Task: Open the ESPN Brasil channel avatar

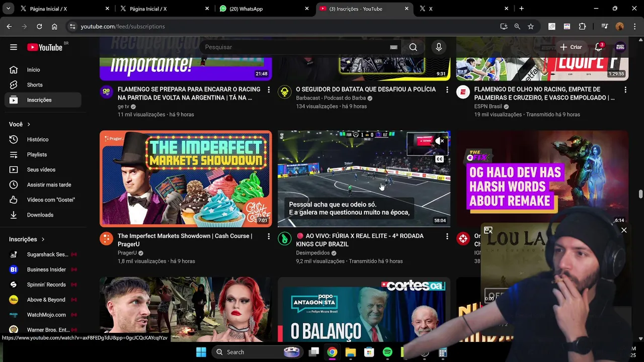Action: point(463,92)
